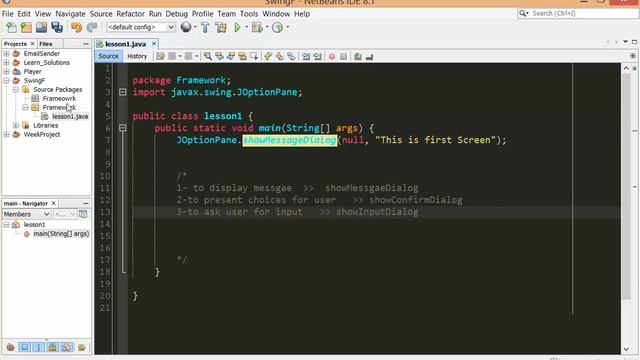Open the Navigate menu
Screen dimensions: 640x360
coord(70,14)
